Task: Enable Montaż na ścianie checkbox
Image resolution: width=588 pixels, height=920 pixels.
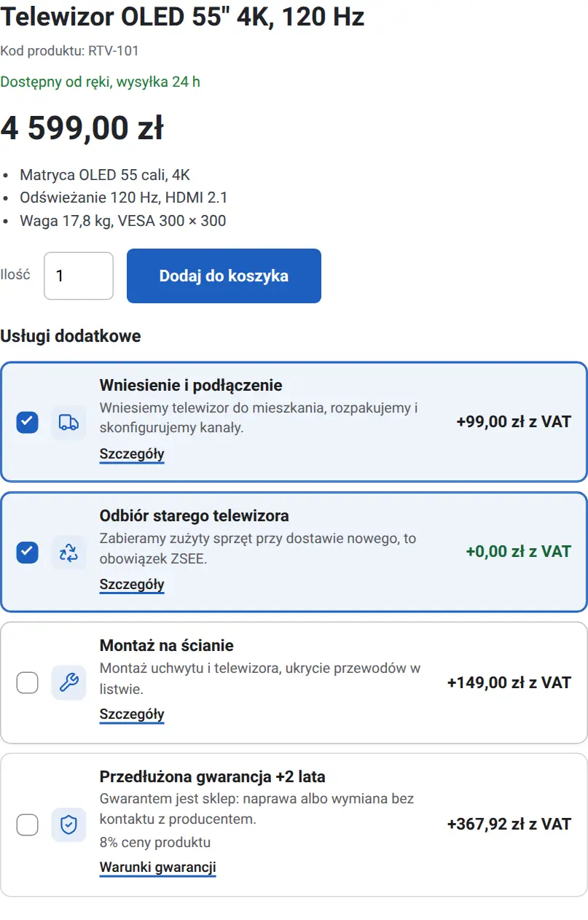Action: (x=27, y=682)
